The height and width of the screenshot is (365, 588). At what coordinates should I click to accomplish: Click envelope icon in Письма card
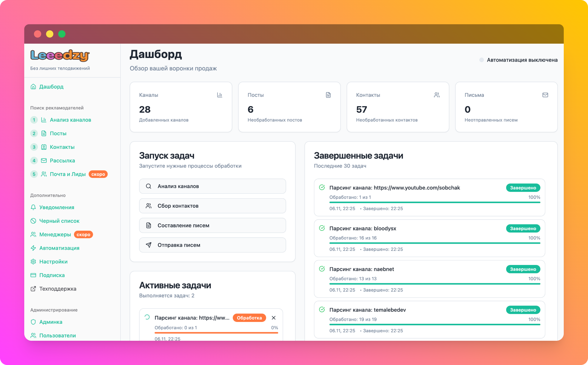545,95
